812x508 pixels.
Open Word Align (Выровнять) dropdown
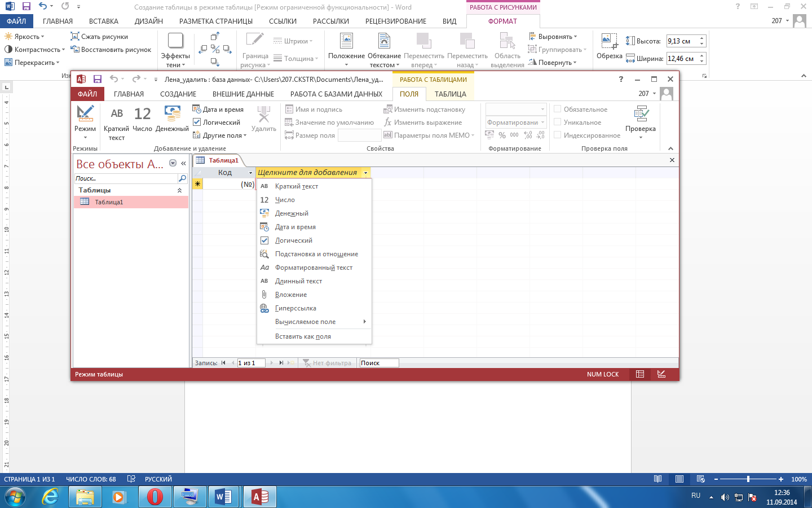click(553, 37)
